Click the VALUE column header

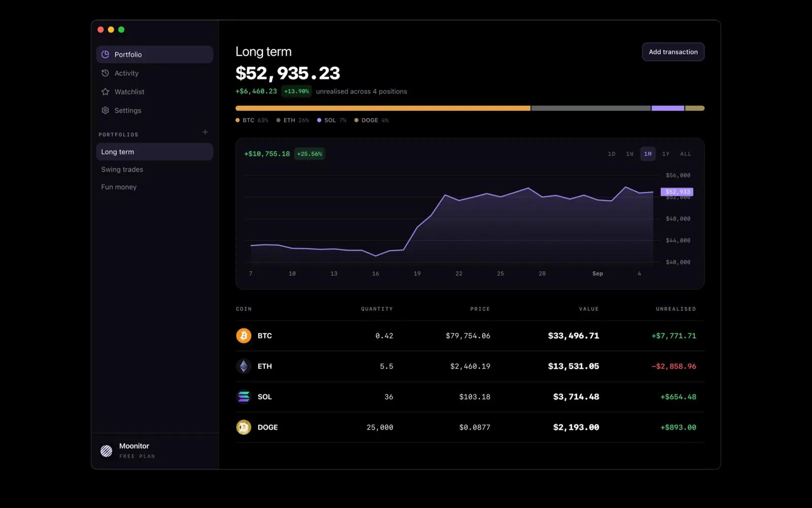click(589, 309)
